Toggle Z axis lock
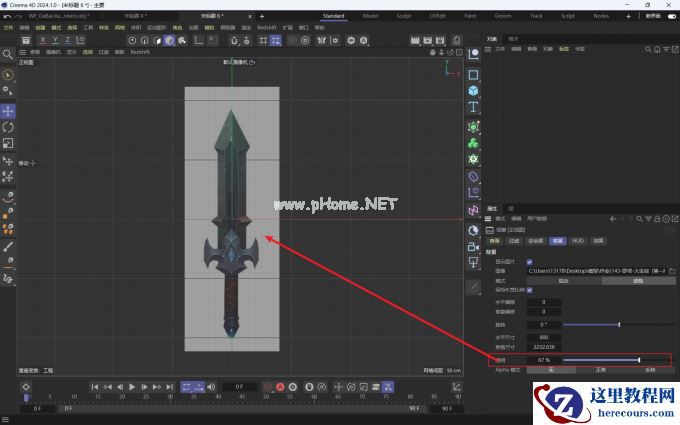 point(67,40)
